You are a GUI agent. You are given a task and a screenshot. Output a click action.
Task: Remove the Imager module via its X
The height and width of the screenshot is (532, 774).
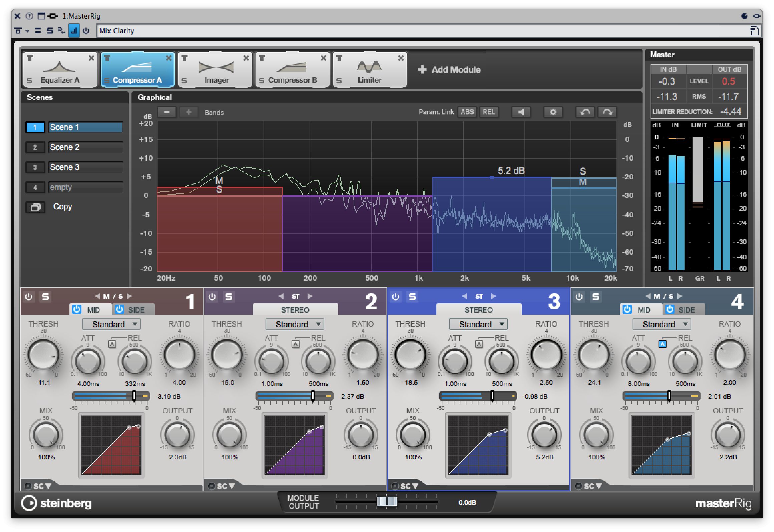coord(246,58)
